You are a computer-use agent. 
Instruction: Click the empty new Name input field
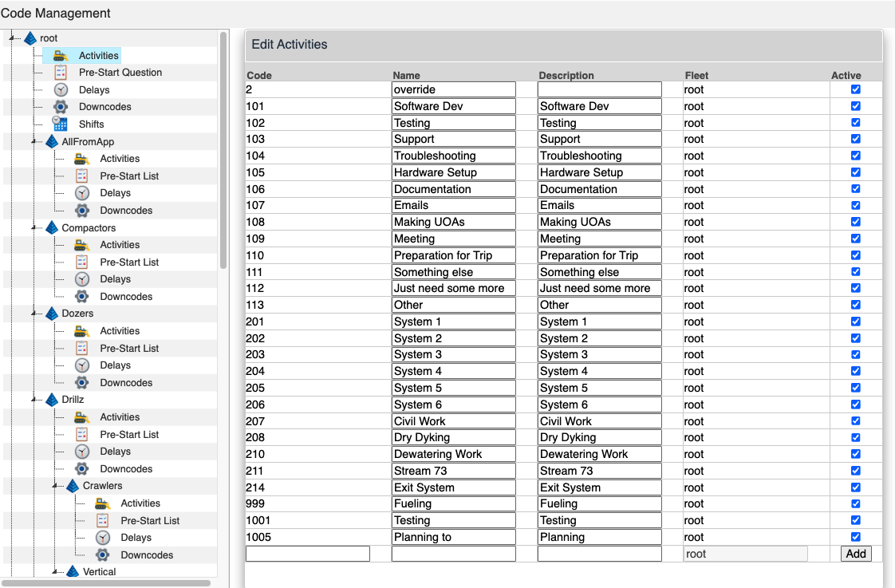[454, 554]
